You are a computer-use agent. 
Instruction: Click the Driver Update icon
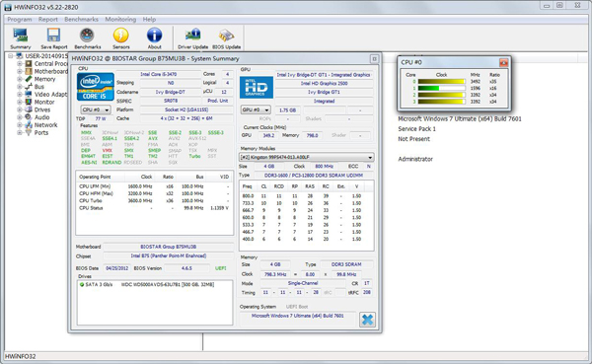pyautogui.click(x=193, y=36)
